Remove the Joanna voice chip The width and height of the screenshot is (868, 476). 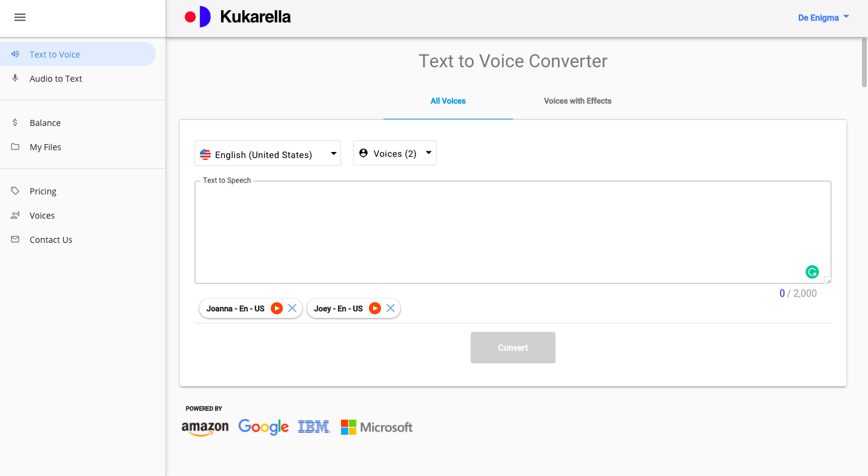point(292,308)
